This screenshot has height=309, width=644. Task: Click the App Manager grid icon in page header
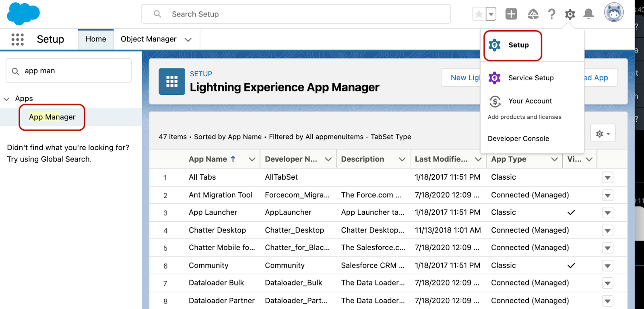(172, 81)
